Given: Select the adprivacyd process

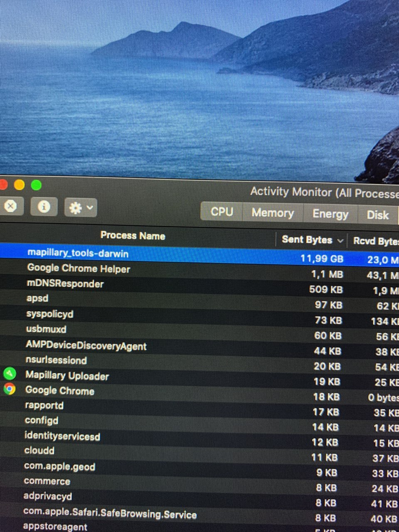Looking at the screenshot, I should pos(47,496).
